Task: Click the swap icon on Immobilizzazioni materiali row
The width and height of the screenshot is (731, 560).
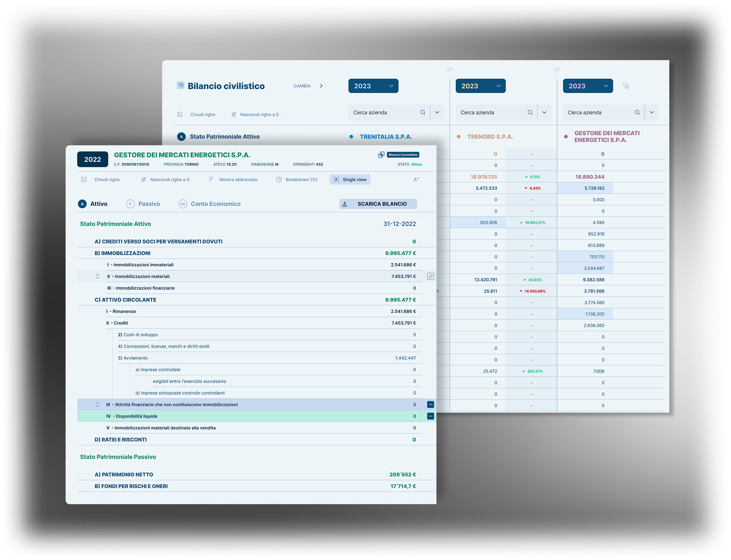Action: (430, 276)
